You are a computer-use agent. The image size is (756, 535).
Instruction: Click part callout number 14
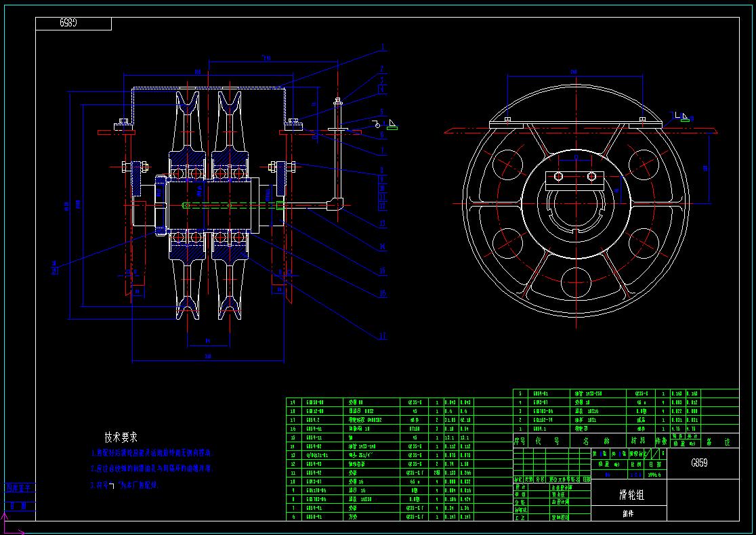[383, 247]
